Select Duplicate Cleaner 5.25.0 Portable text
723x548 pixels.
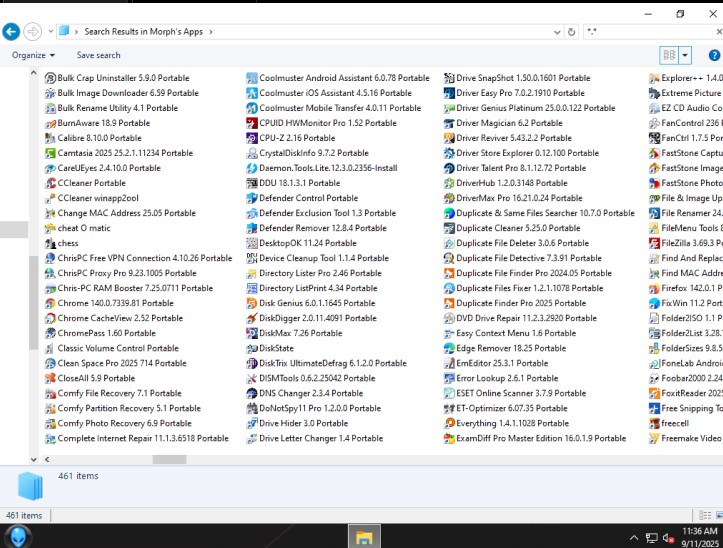click(518, 228)
